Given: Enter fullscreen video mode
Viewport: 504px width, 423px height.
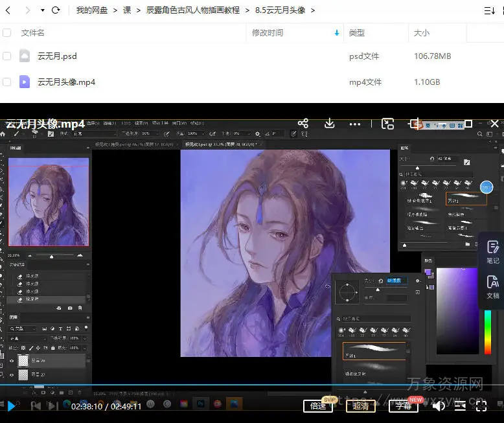Looking at the screenshot, I should pos(481,406).
